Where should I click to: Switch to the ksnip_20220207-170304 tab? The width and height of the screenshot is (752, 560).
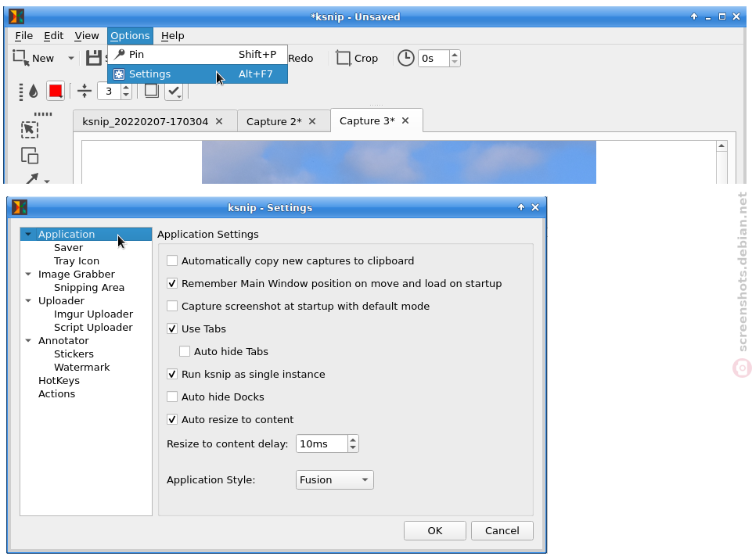coord(145,121)
